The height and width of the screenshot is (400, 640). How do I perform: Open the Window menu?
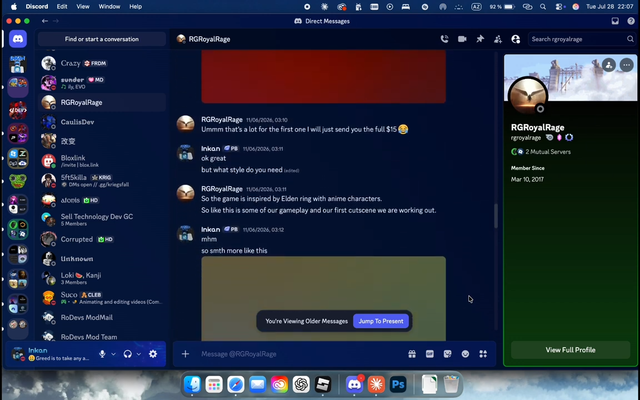pos(109,7)
